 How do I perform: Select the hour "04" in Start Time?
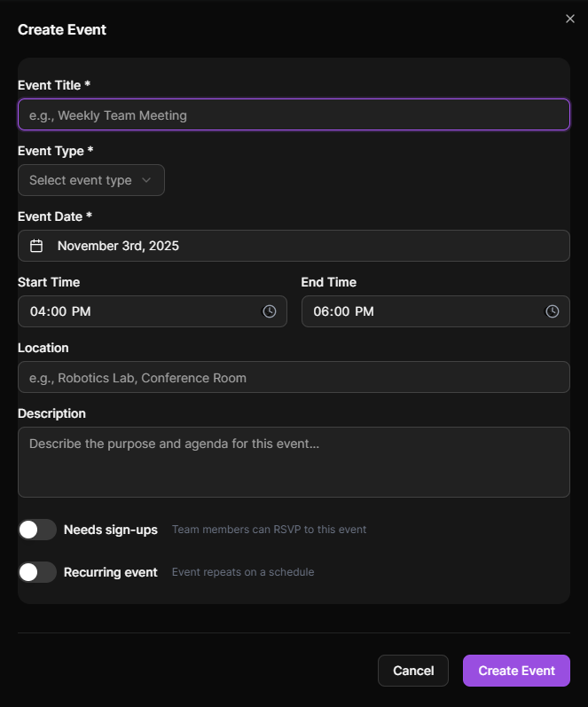[x=38, y=311]
